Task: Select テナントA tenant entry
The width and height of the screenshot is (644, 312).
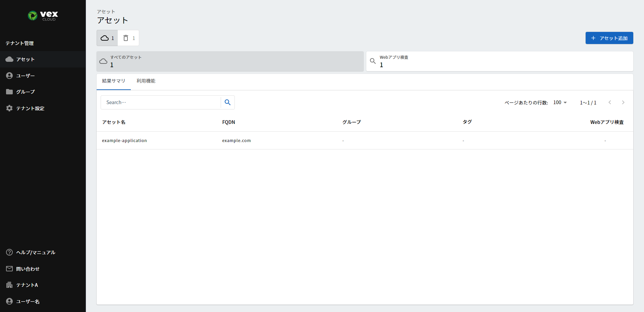Action: [43, 285]
